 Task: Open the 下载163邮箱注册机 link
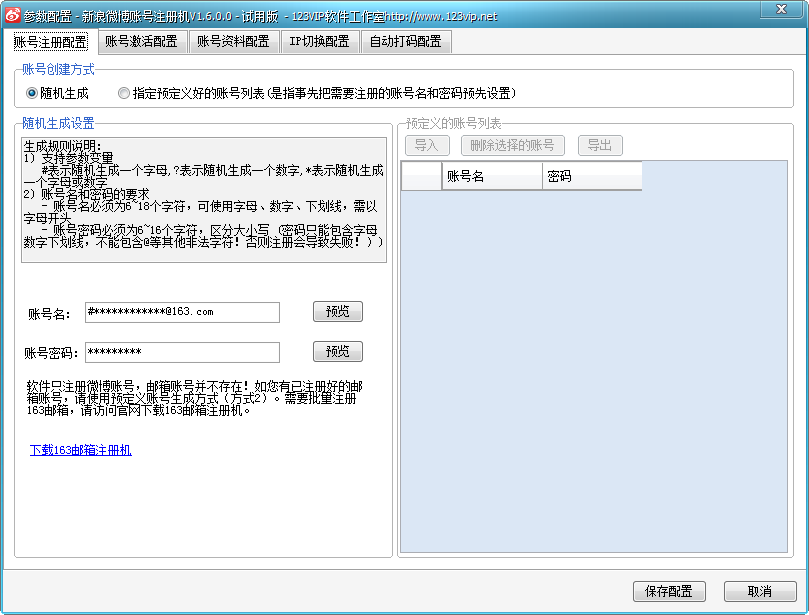[x=81, y=450]
